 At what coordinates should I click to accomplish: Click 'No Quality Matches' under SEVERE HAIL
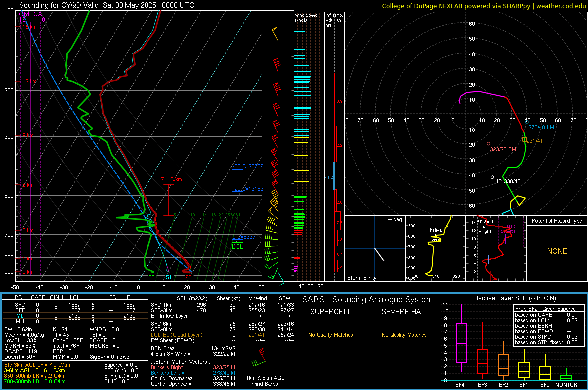(404, 335)
